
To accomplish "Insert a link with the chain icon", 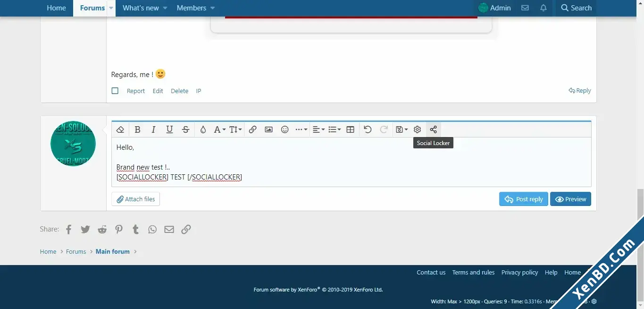I will point(252,129).
